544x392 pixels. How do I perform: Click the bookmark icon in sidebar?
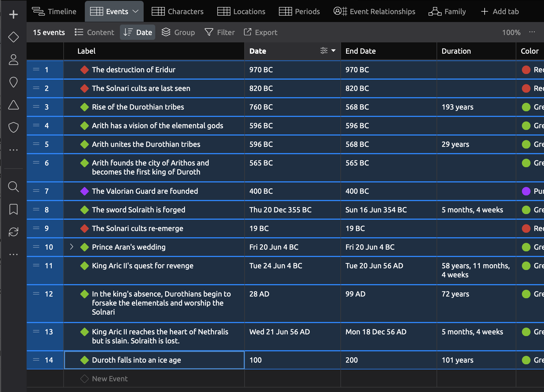(13, 209)
